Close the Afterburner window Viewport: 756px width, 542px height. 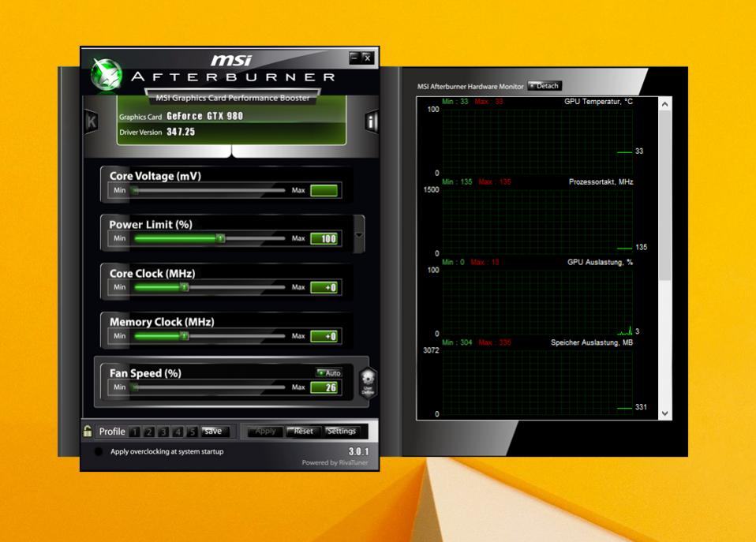[367, 58]
